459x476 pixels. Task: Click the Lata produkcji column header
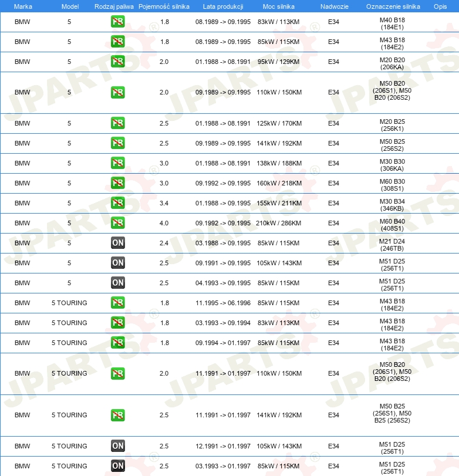click(223, 6)
